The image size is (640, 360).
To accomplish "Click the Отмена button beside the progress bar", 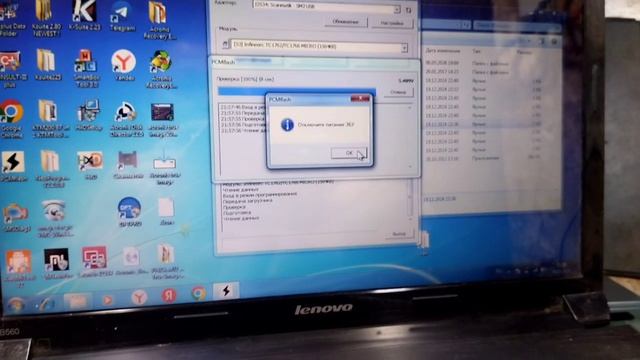I will pyautogui.click(x=398, y=93).
